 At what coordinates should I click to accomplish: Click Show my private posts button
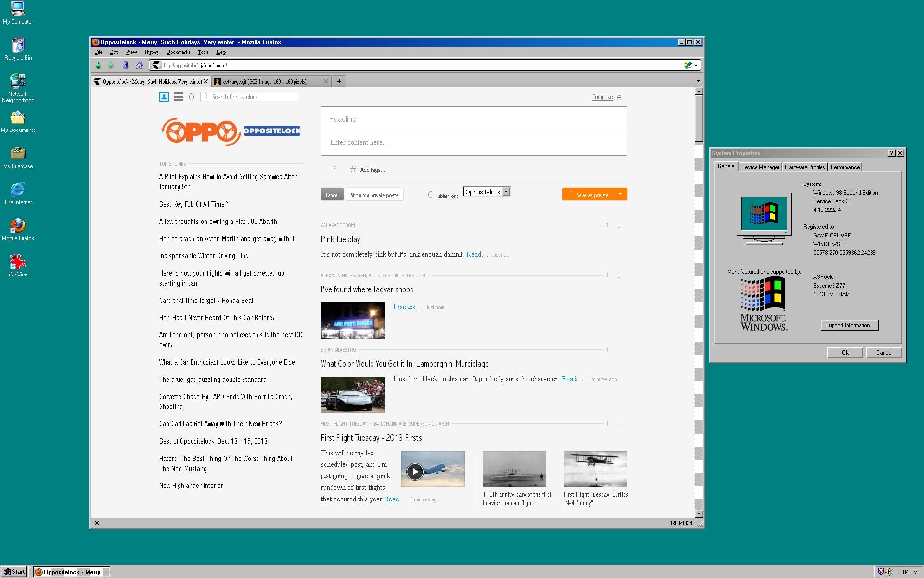click(374, 195)
